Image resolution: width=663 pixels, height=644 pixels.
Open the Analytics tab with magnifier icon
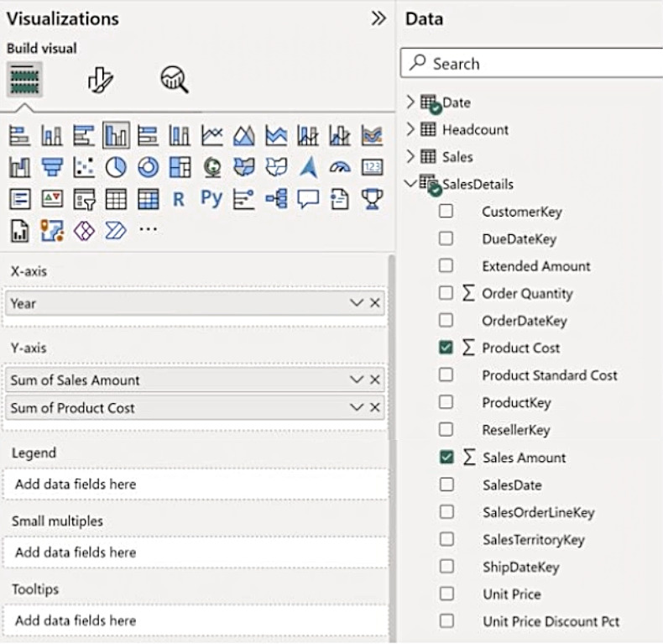[x=174, y=81]
